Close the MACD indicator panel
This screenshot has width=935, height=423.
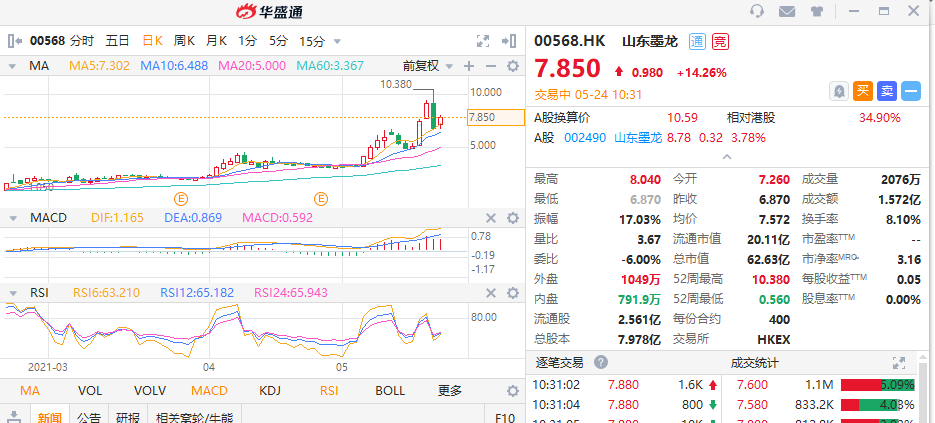491,218
